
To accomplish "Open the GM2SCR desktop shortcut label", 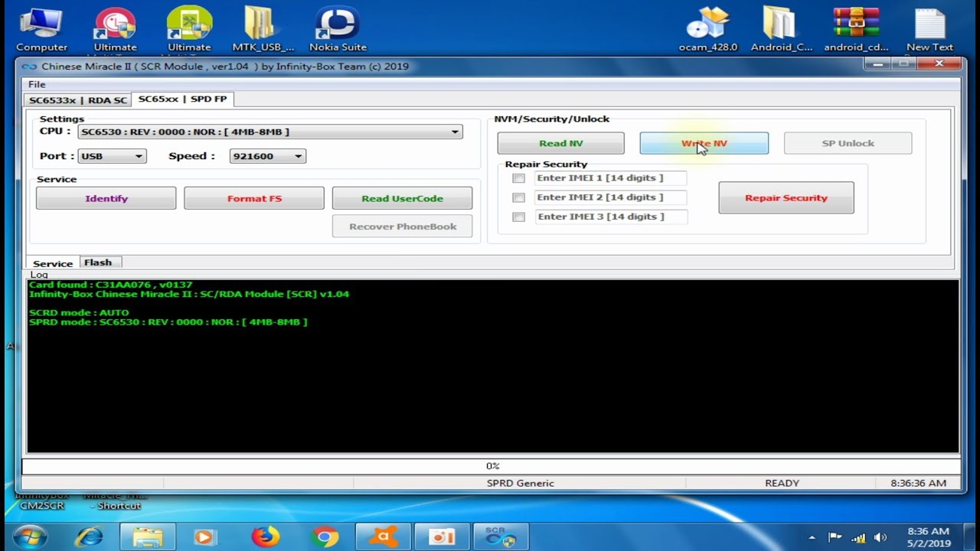I will tap(42, 506).
